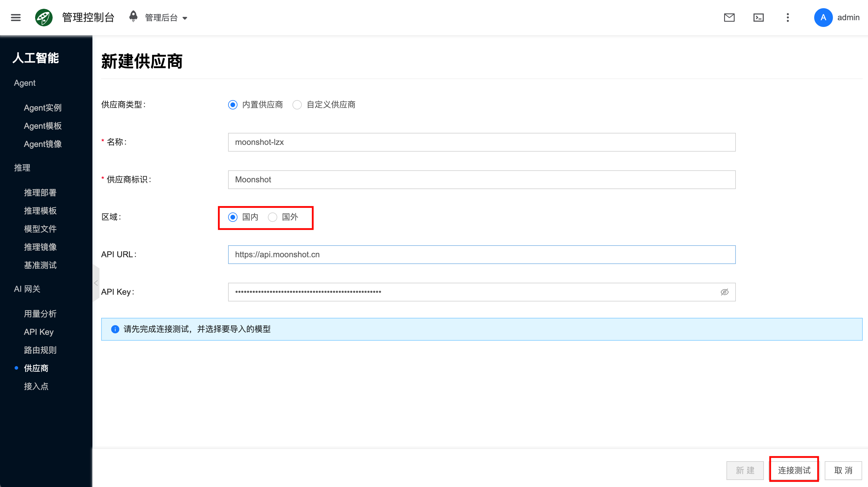Click the API URL input field
Image resolution: width=868 pixels, height=487 pixels.
482,255
